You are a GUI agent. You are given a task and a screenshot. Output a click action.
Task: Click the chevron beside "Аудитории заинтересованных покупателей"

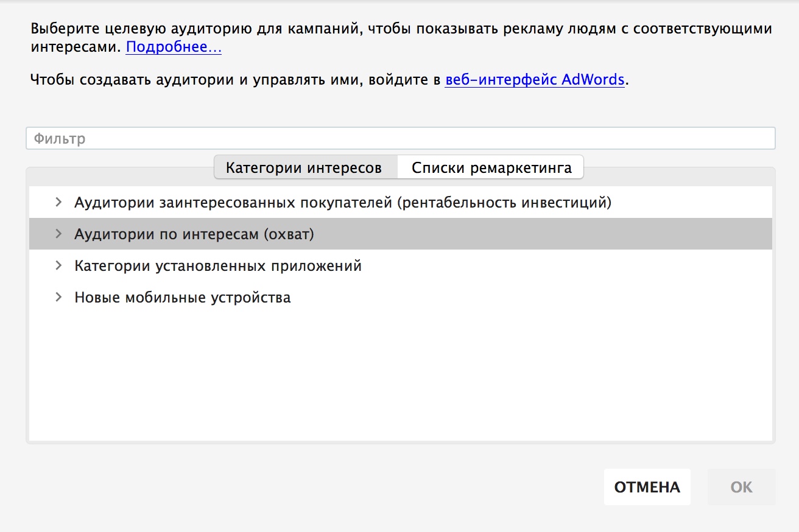(x=58, y=201)
